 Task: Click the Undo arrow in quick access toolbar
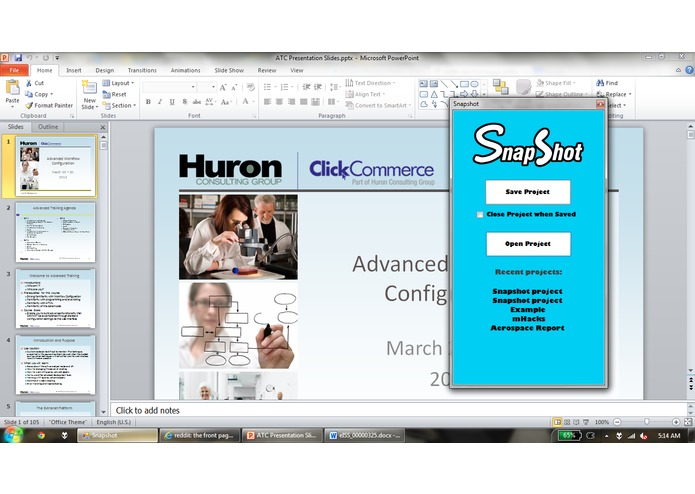tap(30, 58)
